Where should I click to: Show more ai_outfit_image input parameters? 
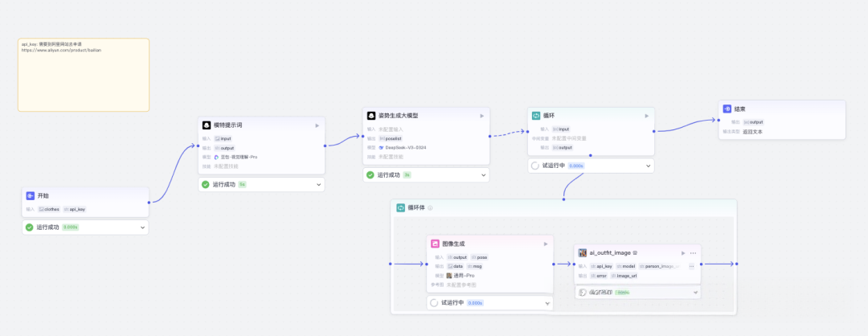click(691, 265)
